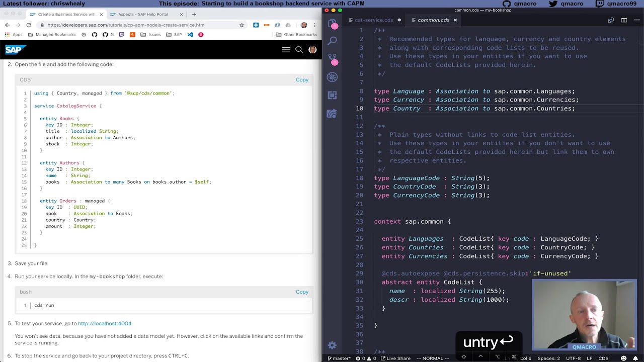The width and height of the screenshot is (644, 362).
Task: Close the Create a Business Service tab
Action: tap(101, 14)
